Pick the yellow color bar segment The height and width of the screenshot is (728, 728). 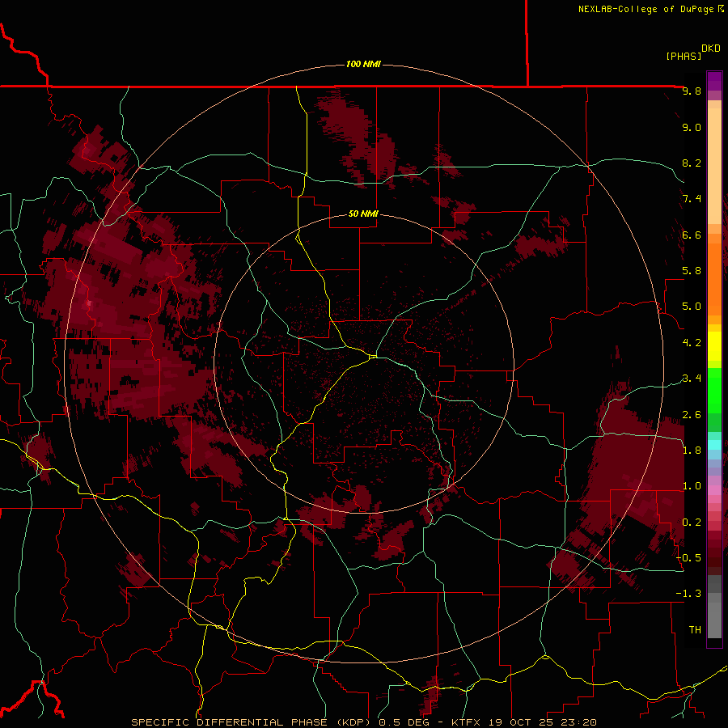pyautogui.click(x=714, y=346)
